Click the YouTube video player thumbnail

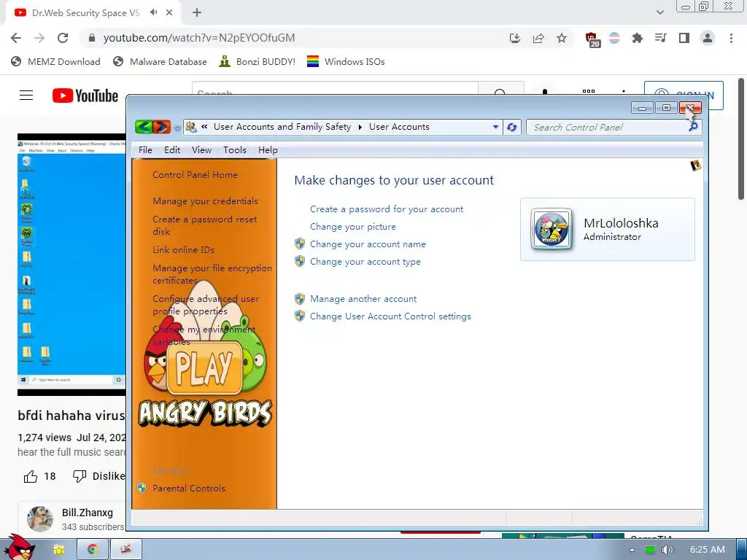point(71,264)
